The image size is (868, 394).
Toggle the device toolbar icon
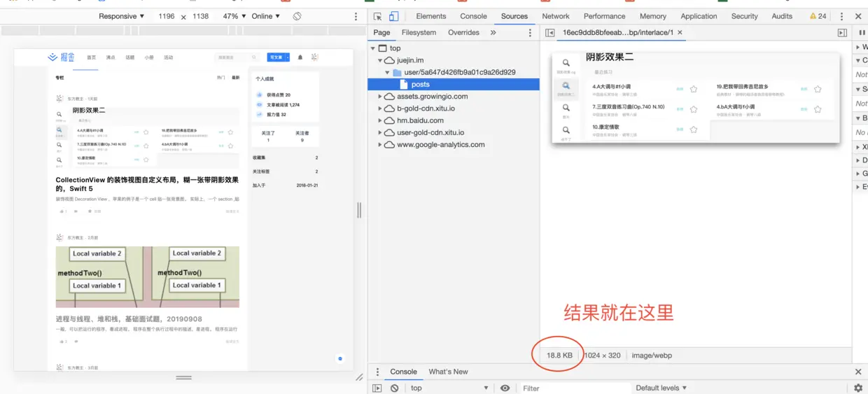pos(394,16)
